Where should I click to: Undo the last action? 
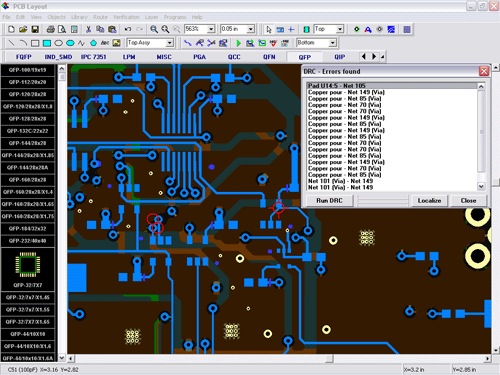pos(128,30)
